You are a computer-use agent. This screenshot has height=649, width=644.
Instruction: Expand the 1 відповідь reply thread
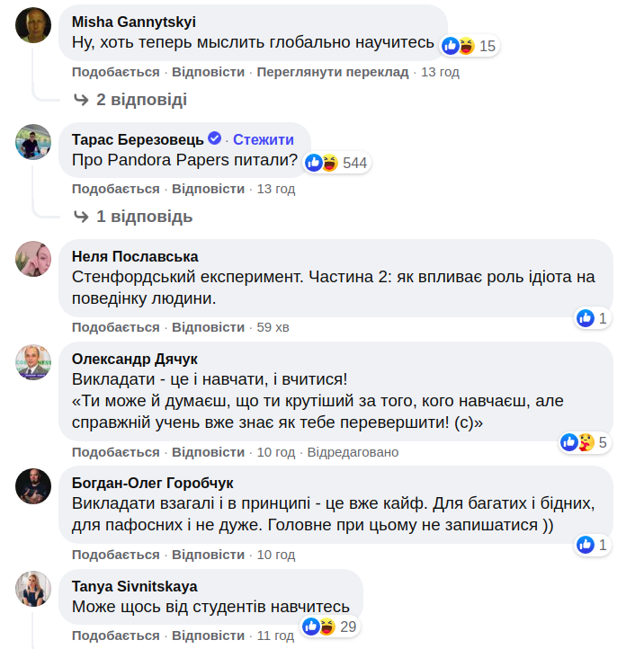point(133,217)
